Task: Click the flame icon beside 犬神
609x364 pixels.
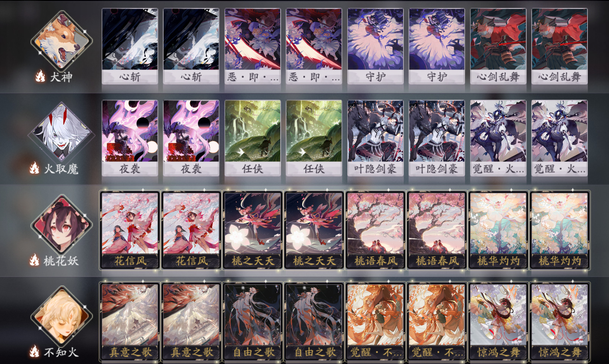Action: coord(40,76)
